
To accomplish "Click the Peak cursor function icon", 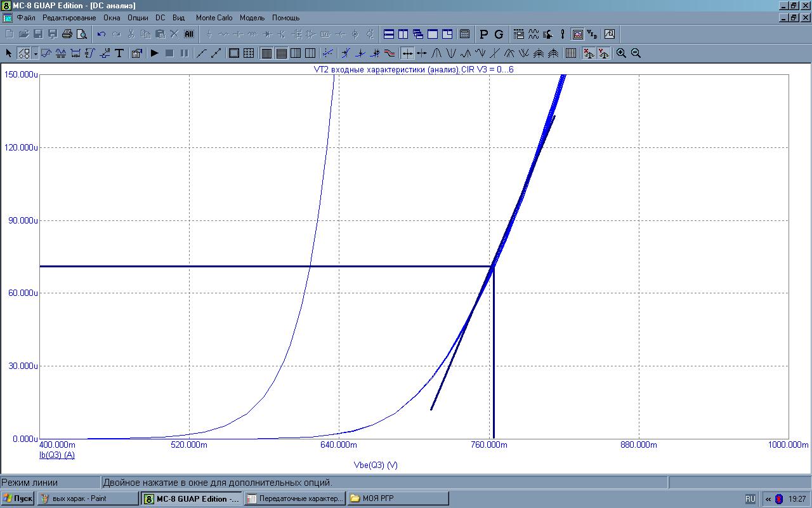I will 436,53.
